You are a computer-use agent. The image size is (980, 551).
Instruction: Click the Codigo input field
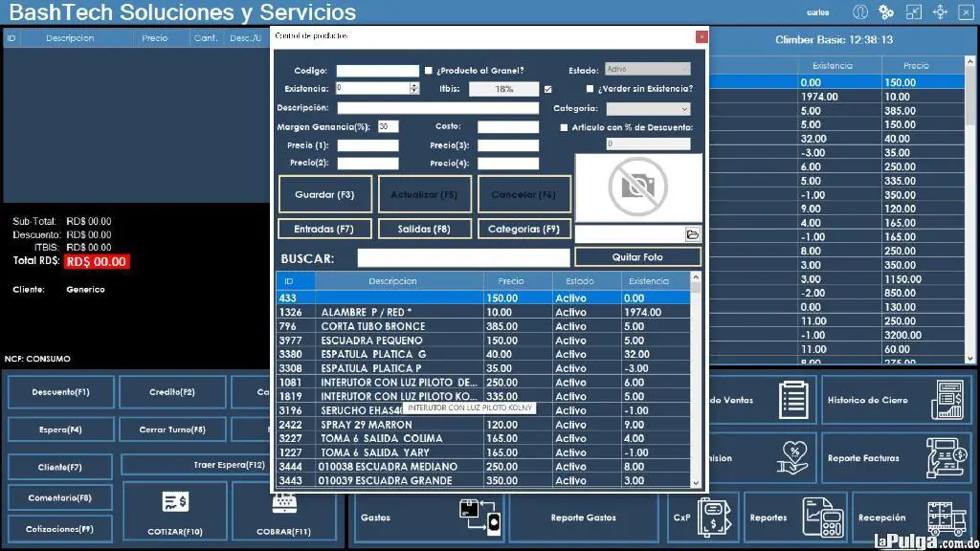(x=377, y=71)
